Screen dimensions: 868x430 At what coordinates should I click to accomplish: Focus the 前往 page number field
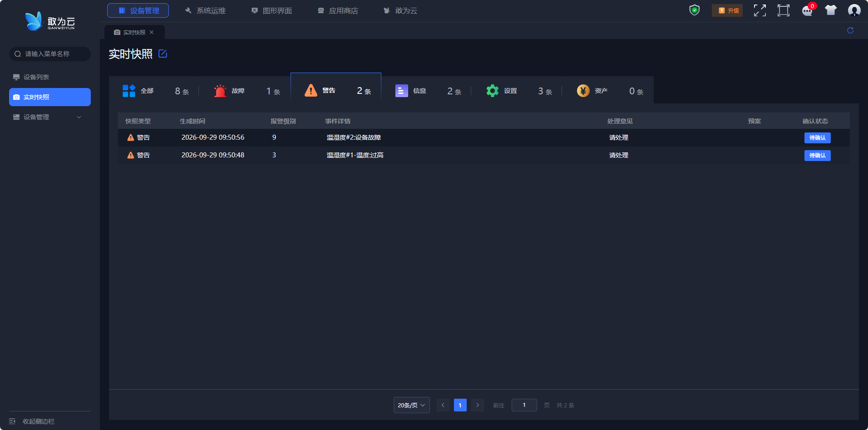pyautogui.click(x=524, y=405)
